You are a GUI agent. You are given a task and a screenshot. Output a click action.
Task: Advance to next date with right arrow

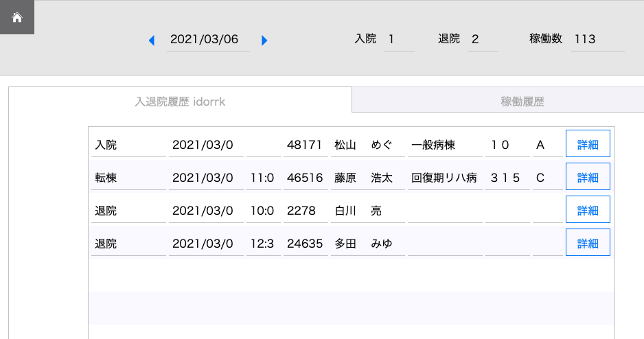(x=264, y=40)
